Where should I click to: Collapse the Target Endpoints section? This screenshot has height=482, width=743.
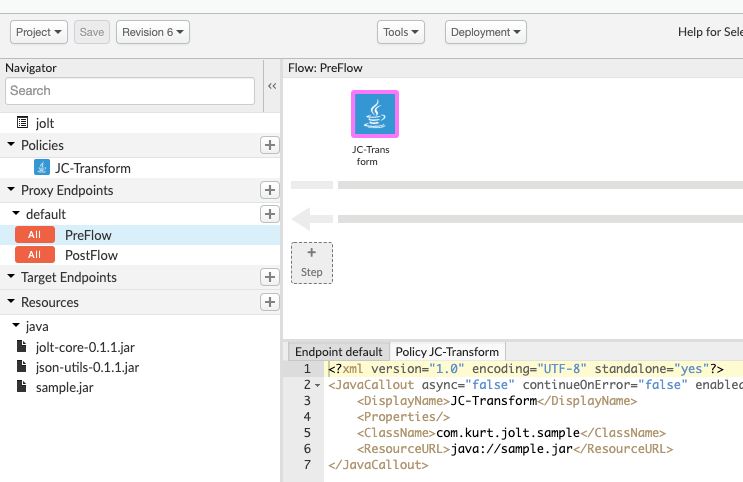pos(11,276)
